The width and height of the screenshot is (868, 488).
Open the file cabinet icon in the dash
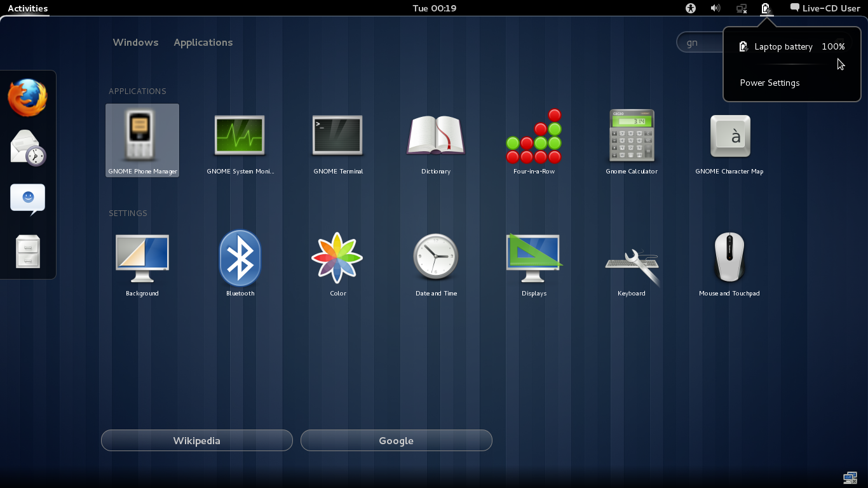pyautogui.click(x=28, y=251)
